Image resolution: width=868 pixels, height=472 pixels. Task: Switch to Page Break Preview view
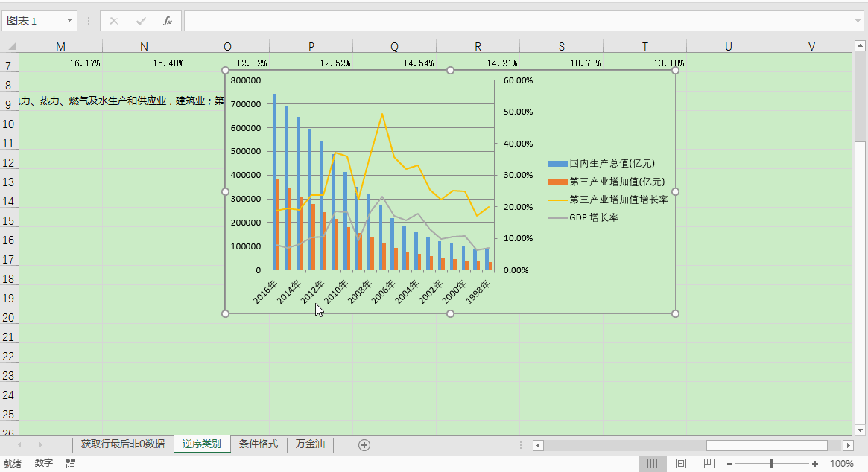coord(709,464)
